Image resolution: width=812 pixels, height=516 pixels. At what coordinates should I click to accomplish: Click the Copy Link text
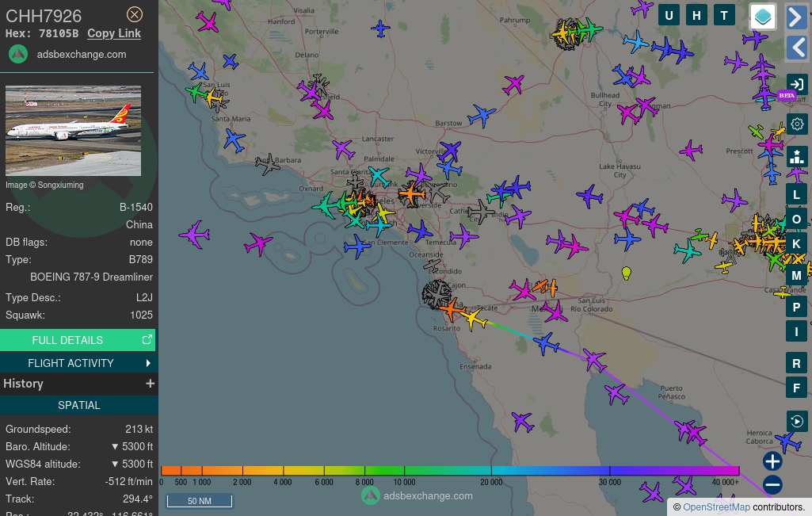point(114,33)
